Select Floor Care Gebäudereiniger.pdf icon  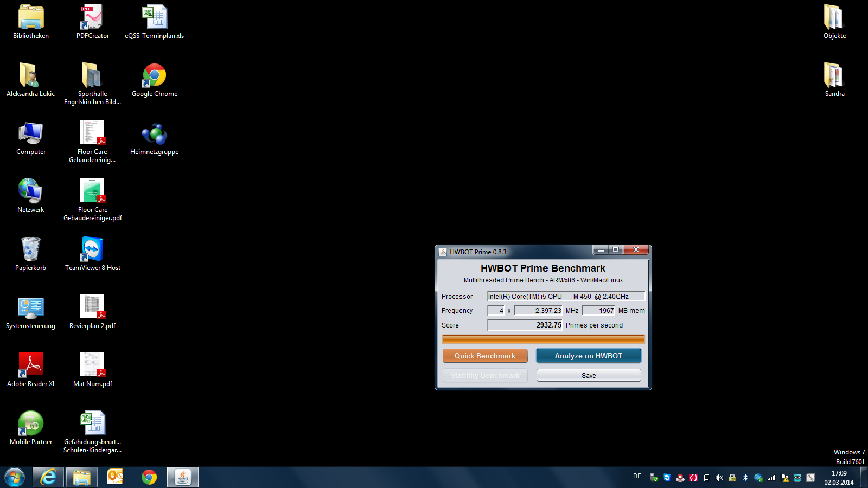(x=93, y=200)
